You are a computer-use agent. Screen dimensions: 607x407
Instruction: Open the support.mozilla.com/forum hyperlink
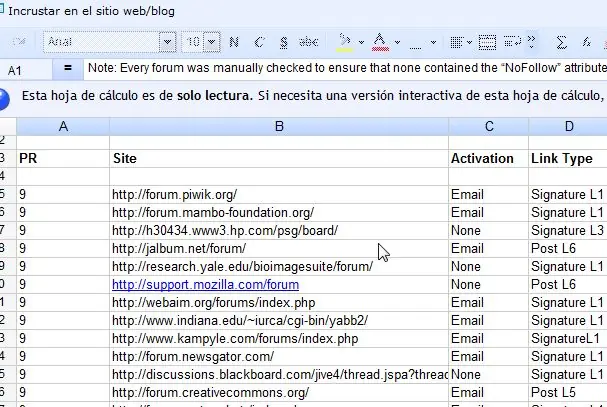pos(206,285)
